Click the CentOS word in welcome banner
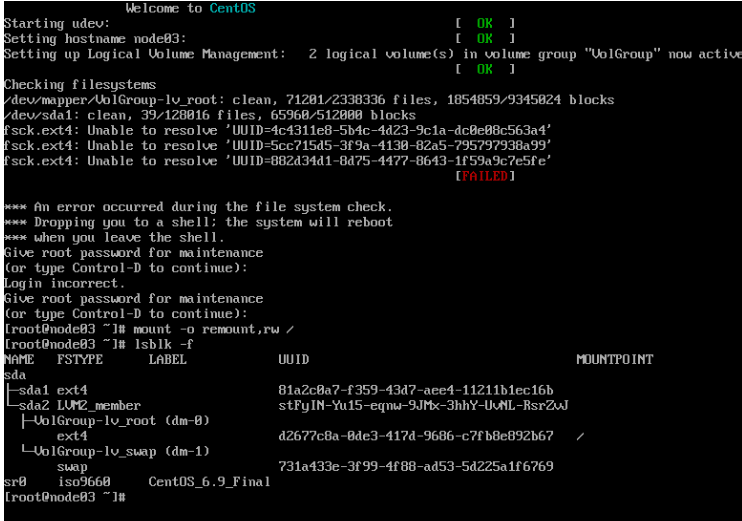The width and height of the screenshot is (742, 521). 233,8
